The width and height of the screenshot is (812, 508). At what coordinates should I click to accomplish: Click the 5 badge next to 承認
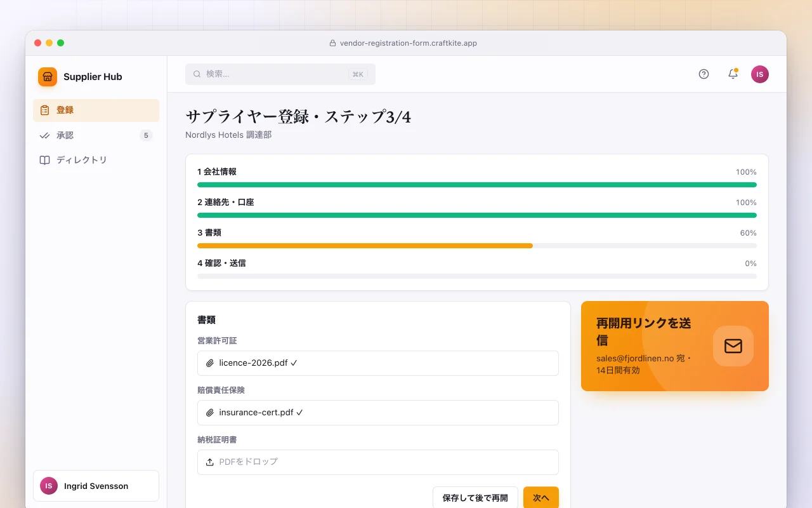(146, 135)
